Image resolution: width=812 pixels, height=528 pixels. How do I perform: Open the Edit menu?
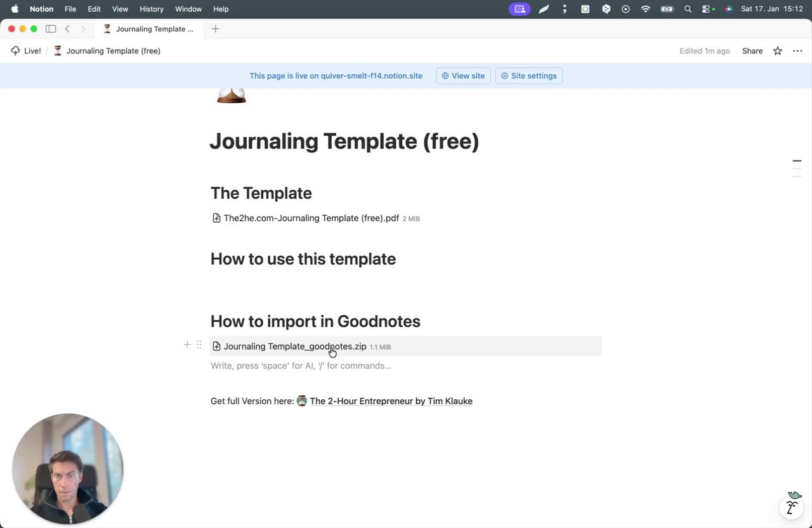(94, 9)
